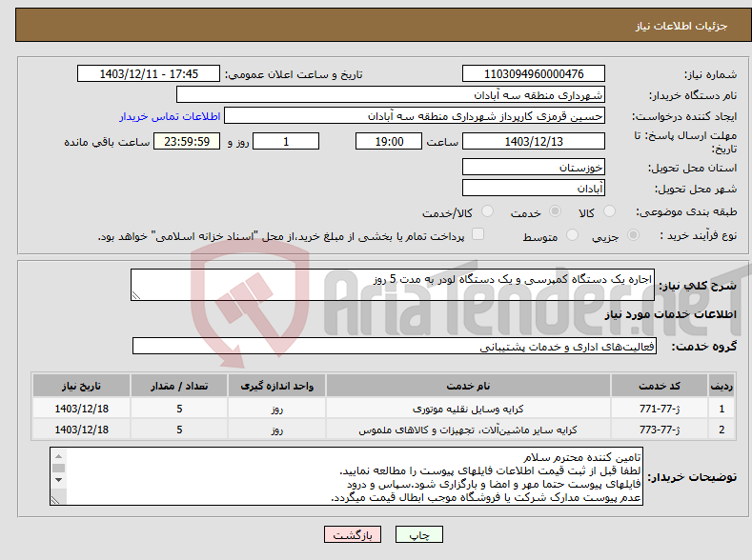The height and width of the screenshot is (560, 752).
Task: Click the جزئیات اطلاعات نیاز page header
Action: click(681, 26)
